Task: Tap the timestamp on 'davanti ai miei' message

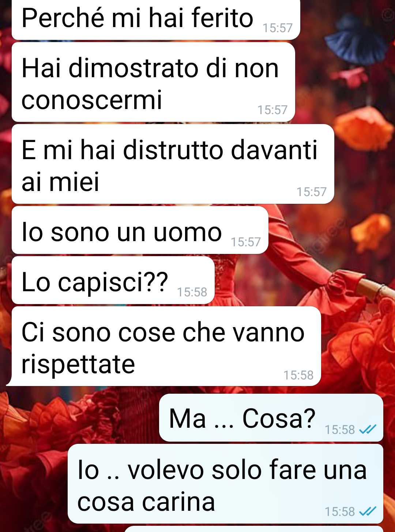Action: point(312,192)
